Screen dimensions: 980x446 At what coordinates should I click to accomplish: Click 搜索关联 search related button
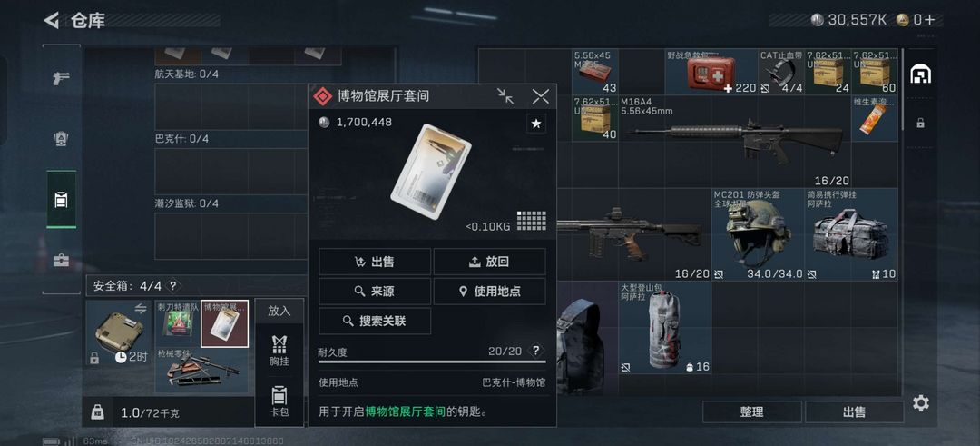point(375,321)
